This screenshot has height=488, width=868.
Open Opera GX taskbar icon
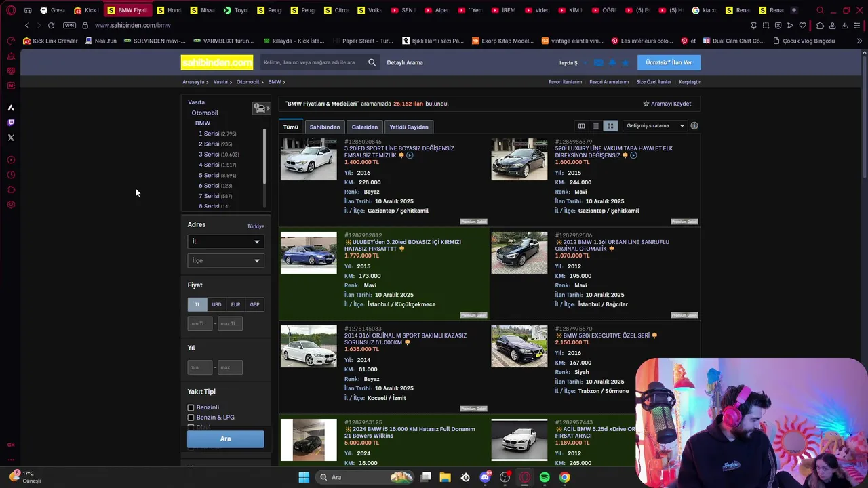point(525,477)
